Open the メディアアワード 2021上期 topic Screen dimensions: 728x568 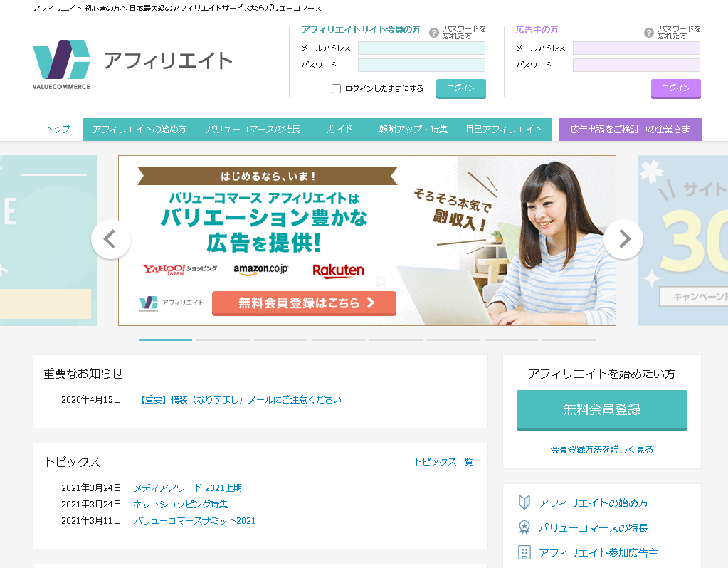click(x=188, y=488)
